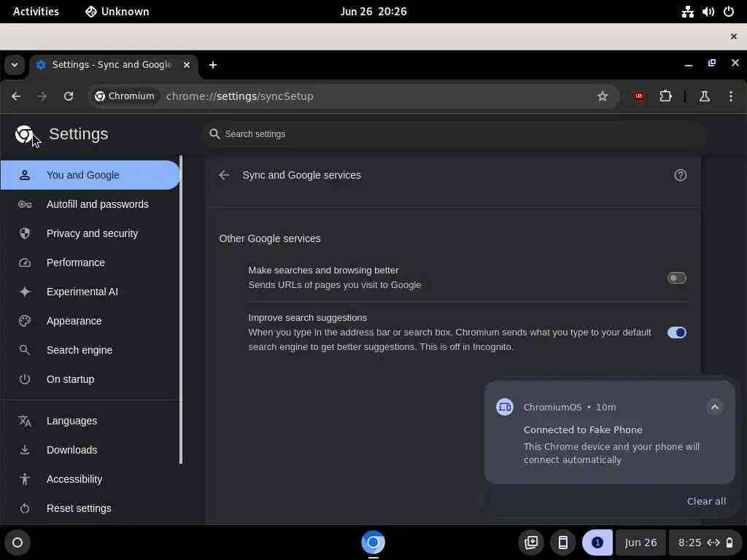
Task: Select the Settings - Sync and Google tab
Action: click(112, 65)
